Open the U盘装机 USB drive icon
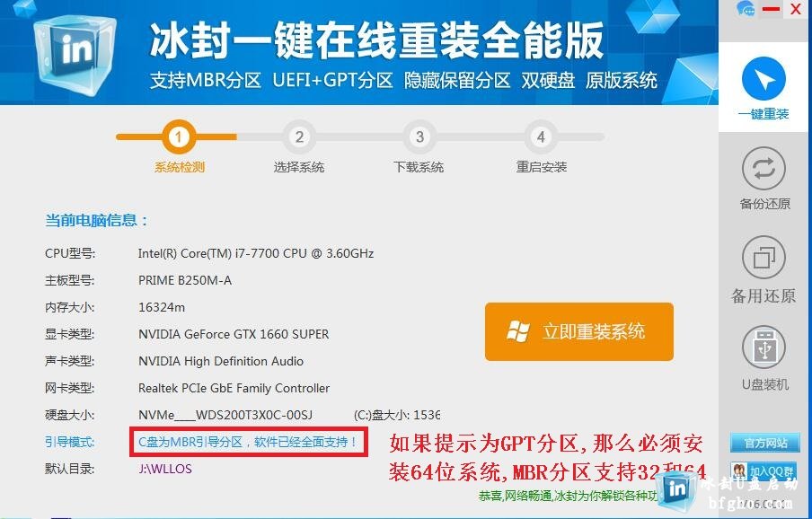Image resolution: width=812 pixels, height=519 pixels. pos(763,347)
